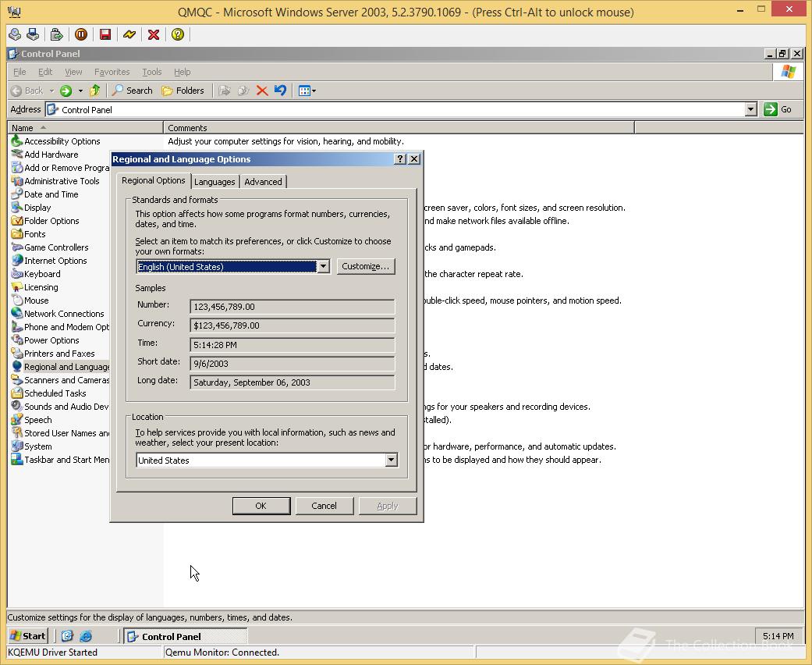Click the blue Undo arrow icon
Viewport: 812px width, 665px height.
280,91
